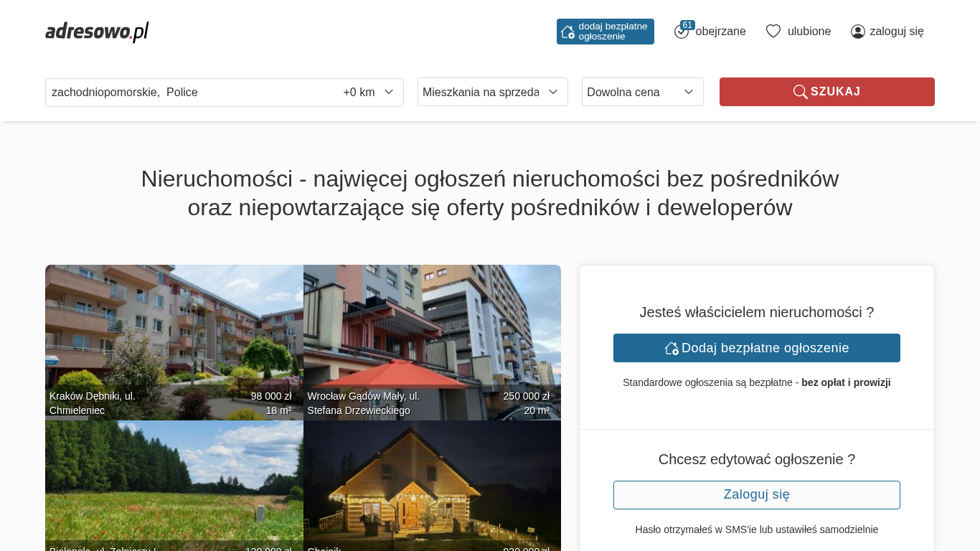
Task: Expand the +0 km distance dropdown
Action: (x=369, y=92)
